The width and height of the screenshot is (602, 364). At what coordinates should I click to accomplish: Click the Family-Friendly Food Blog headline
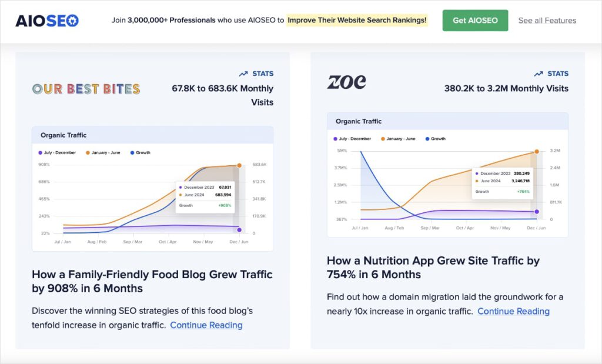[151, 280]
